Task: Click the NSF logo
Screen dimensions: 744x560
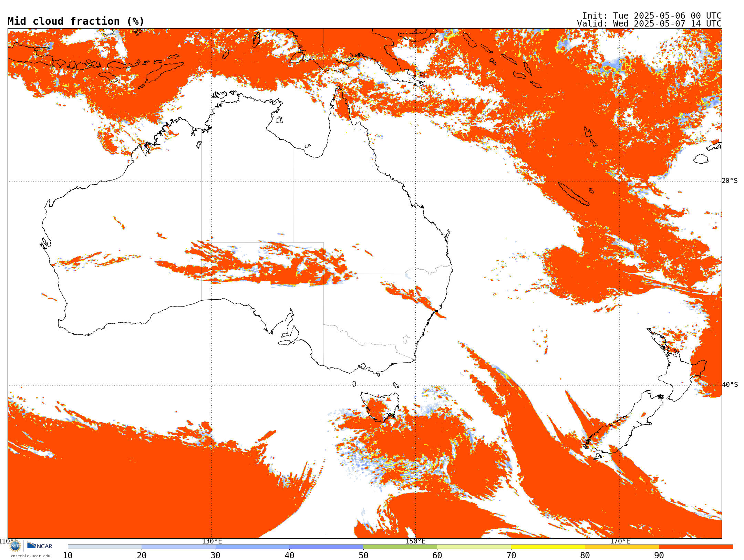Action: click(x=15, y=546)
